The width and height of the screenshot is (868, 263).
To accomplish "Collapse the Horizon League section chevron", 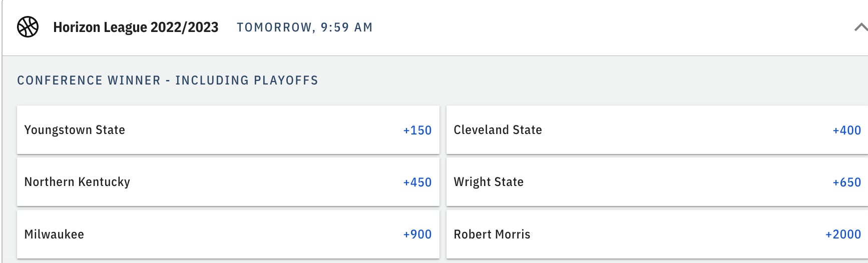I will point(860,27).
